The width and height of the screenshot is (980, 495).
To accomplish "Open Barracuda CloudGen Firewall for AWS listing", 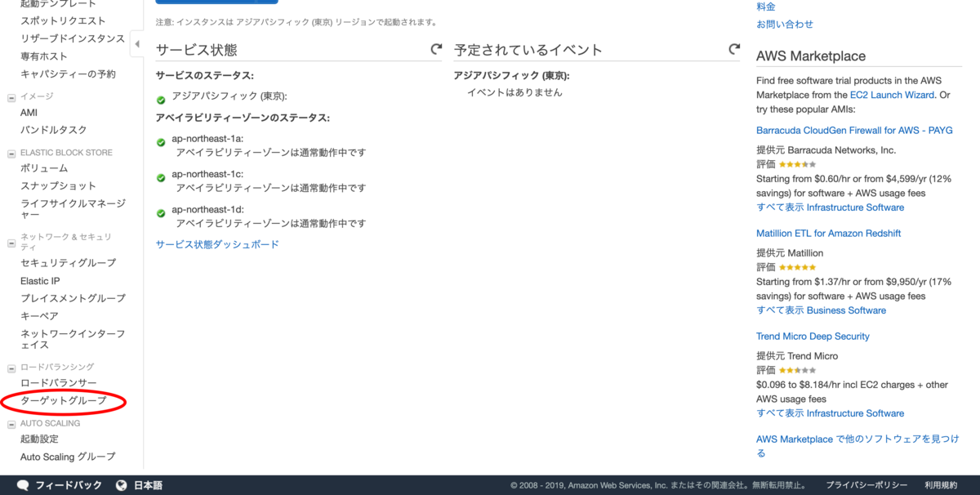I will point(854,131).
